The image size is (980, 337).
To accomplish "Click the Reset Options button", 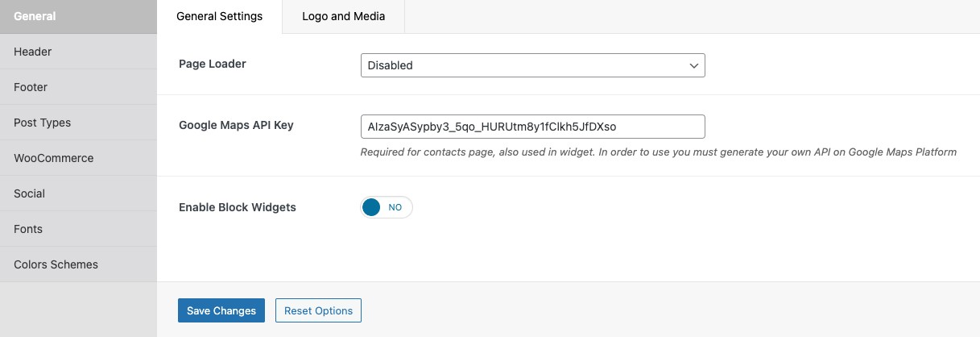I will pyautogui.click(x=318, y=310).
